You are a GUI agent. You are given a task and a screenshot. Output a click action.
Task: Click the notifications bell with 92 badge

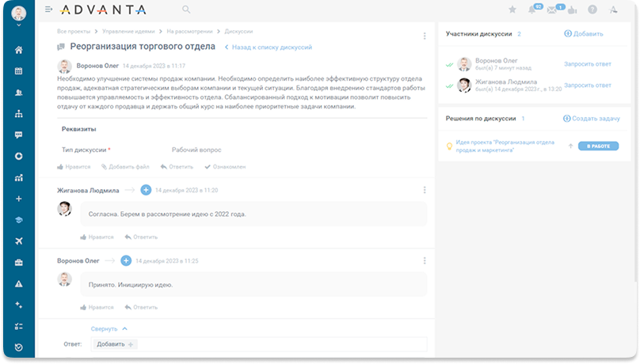pos(534,10)
